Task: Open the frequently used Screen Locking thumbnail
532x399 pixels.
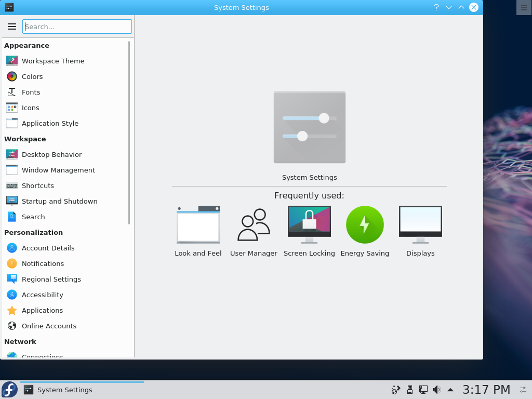Action: (310, 224)
